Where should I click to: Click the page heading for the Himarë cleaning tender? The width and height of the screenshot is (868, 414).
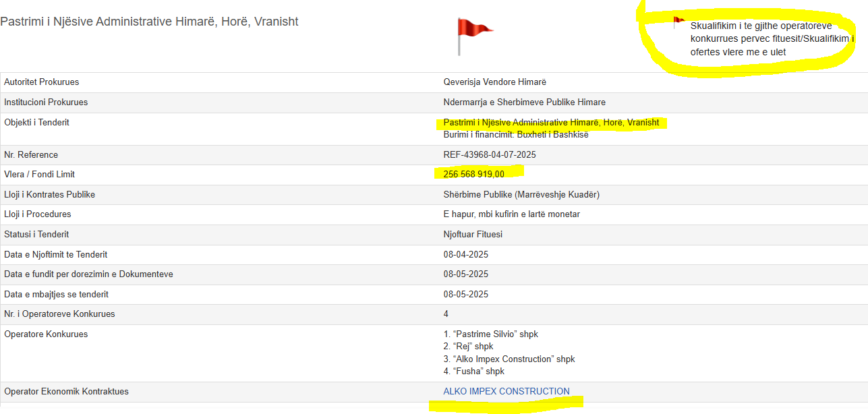pos(149,22)
